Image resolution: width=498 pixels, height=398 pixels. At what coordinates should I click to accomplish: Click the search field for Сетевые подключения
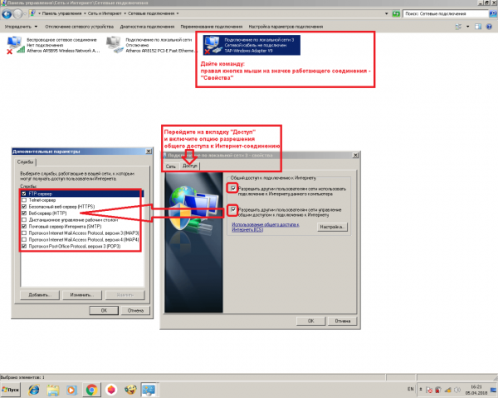click(x=446, y=14)
